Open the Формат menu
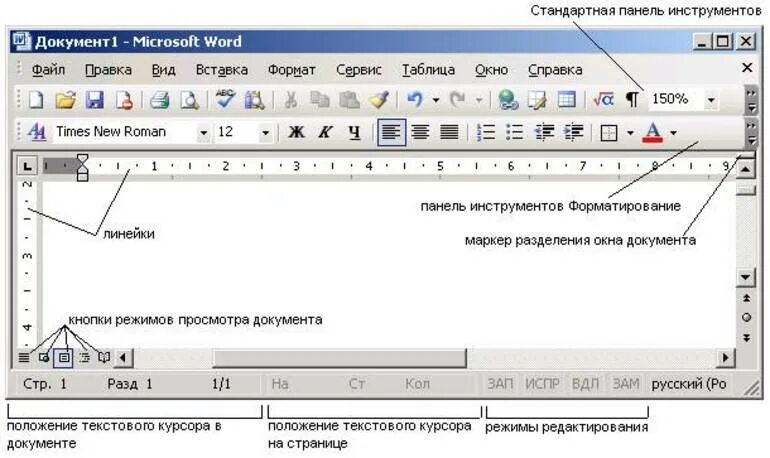The image size is (770, 458). (291, 70)
